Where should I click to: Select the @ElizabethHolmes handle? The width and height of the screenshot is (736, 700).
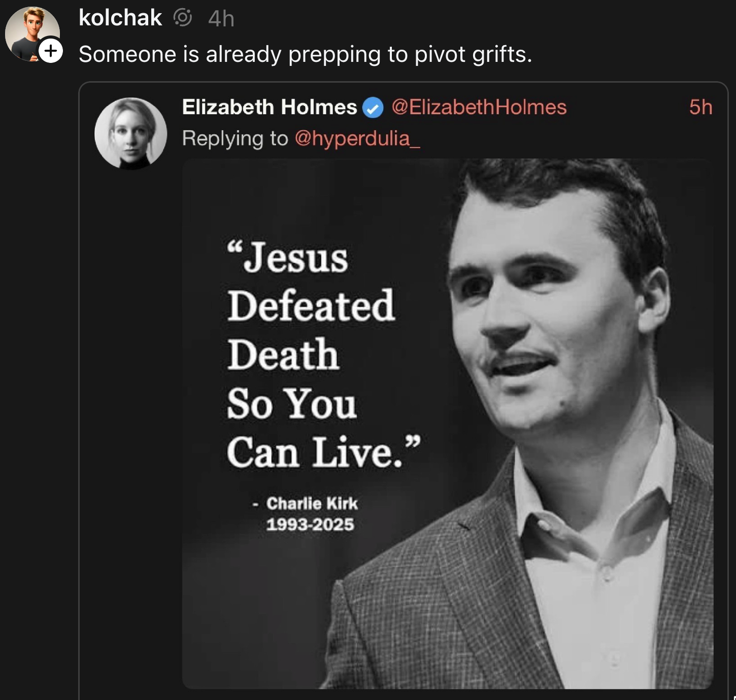point(479,107)
